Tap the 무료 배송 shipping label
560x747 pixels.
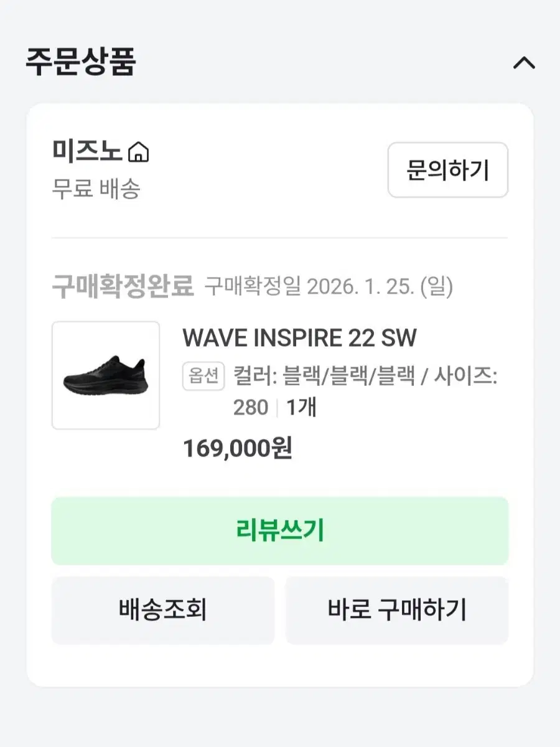96,189
